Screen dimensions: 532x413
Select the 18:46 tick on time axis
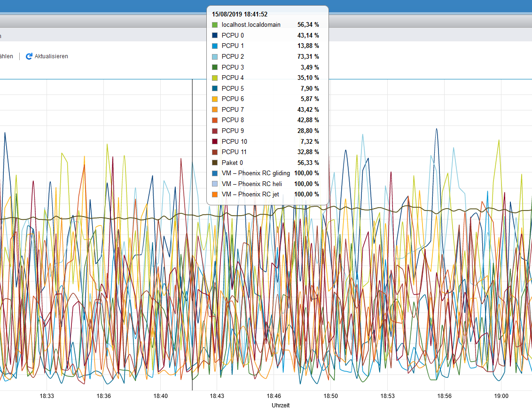274,396
